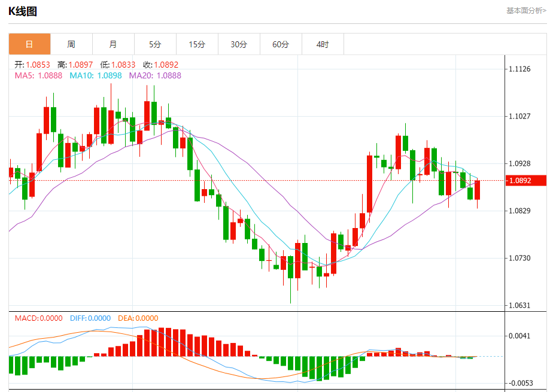Click the last red candlestick on chart

pyautogui.click(x=477, y=190)
